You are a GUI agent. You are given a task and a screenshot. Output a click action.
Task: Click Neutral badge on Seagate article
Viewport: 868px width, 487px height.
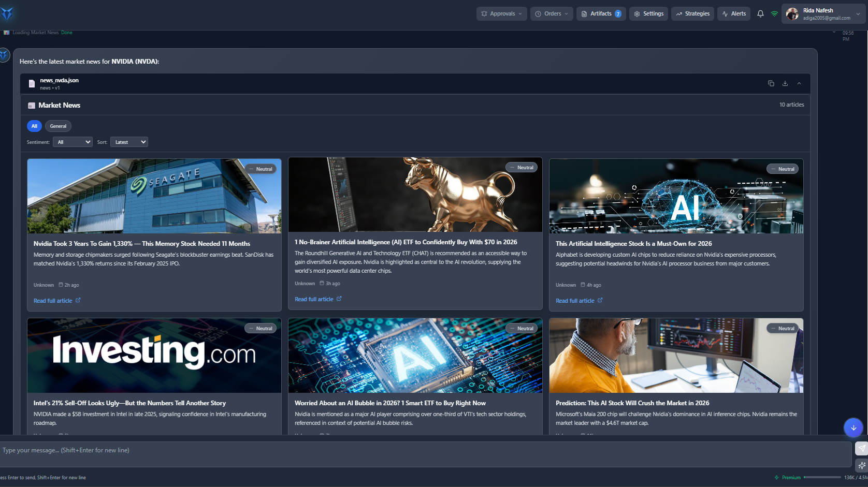click(261, 169)
